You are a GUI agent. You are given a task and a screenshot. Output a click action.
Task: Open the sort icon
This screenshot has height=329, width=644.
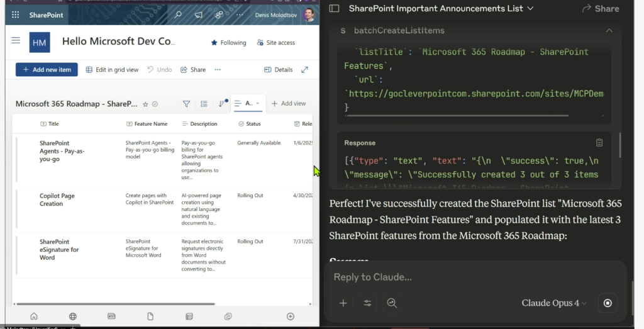[x=222, y=104]
